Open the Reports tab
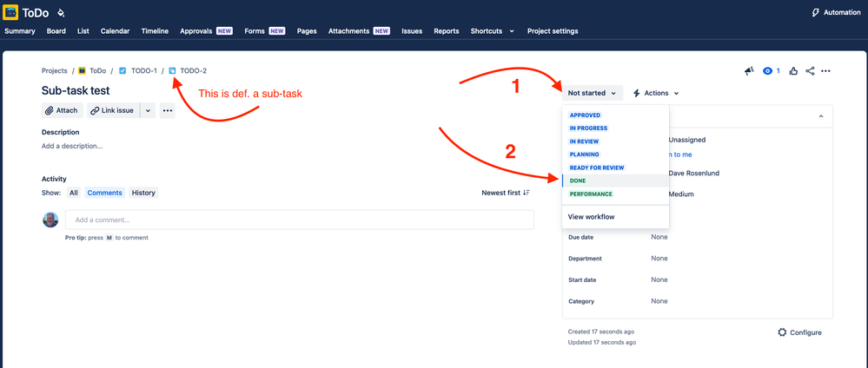The image size is (868, 368). [447, 31]
